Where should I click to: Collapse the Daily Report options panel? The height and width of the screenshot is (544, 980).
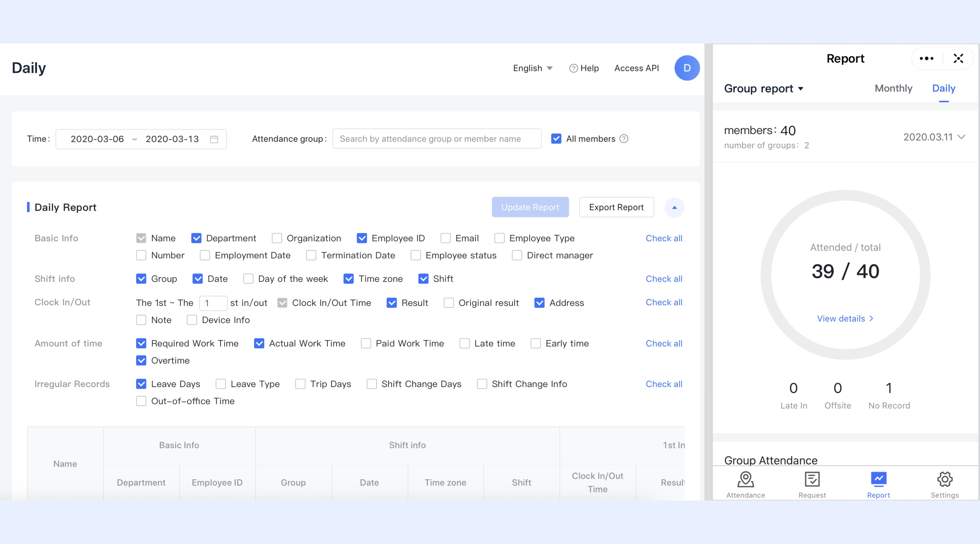(x=674, y=208)
